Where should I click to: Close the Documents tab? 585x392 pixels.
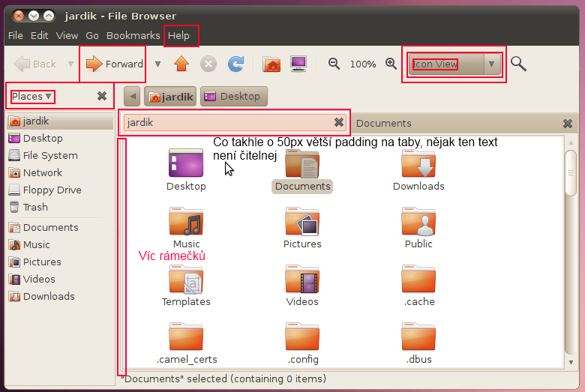point(568,124)
